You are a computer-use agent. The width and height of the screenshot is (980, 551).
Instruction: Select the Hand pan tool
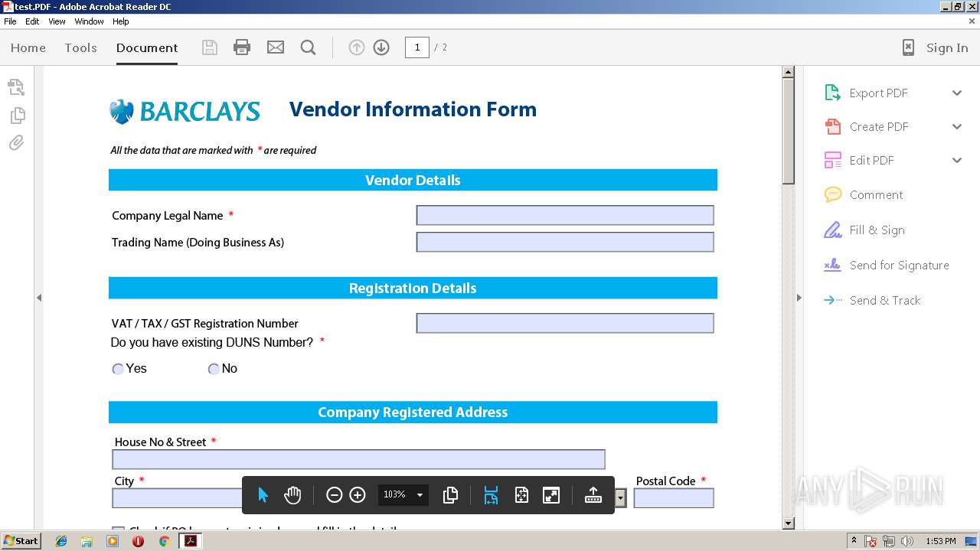(292, 495)
